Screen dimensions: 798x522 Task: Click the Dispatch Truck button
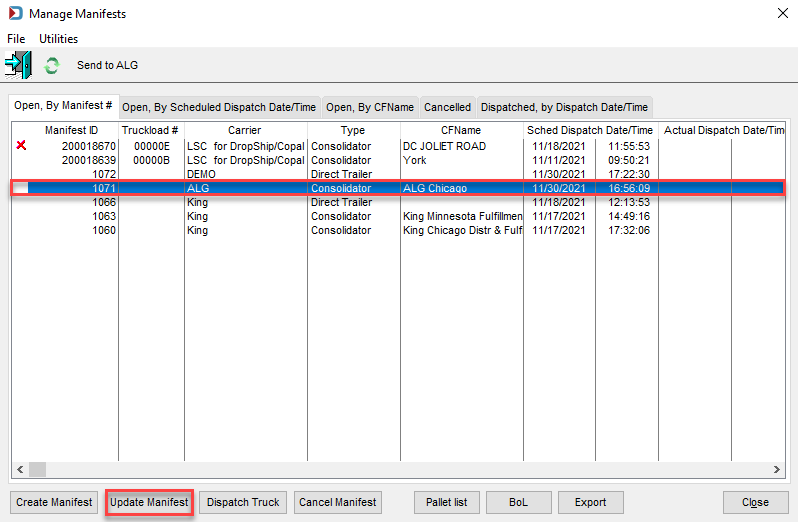[243, 502]
